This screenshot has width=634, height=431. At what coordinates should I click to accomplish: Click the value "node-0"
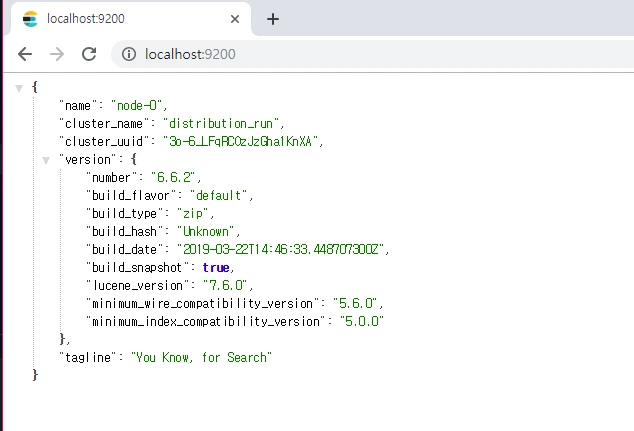(x=137, y=106)
